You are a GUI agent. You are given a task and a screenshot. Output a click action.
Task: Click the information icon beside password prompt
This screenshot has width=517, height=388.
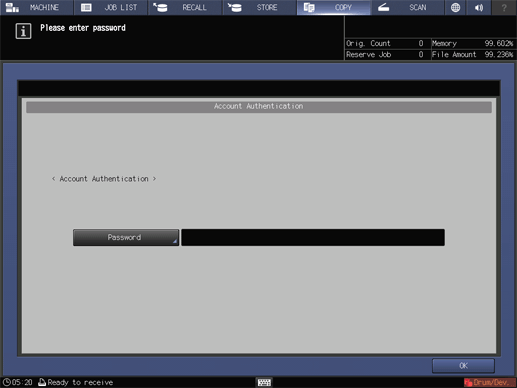[x=23, y=31]
